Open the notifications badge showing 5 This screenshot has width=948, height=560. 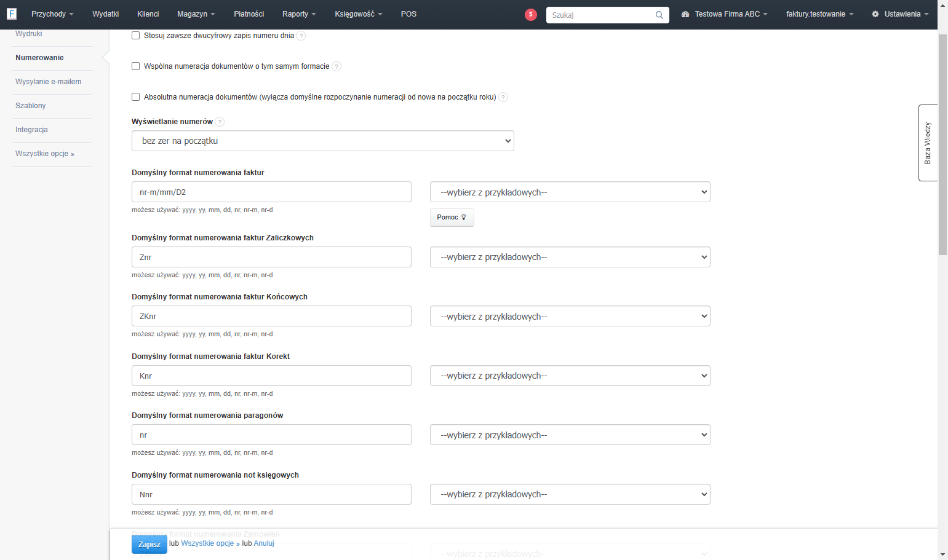click(x=531, y=14)
